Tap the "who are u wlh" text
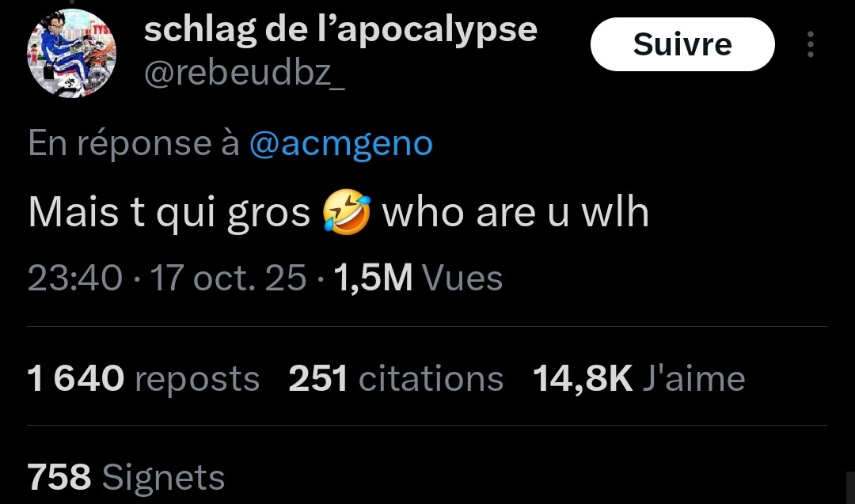This screenshot has height=504, width=855. (515, 214)
